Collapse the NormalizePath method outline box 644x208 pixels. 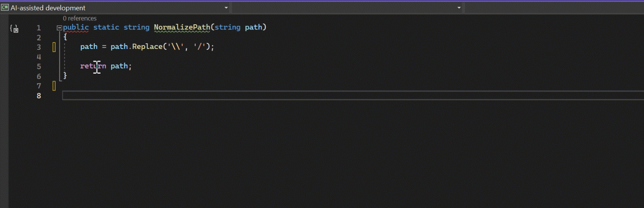coord(59,28)
